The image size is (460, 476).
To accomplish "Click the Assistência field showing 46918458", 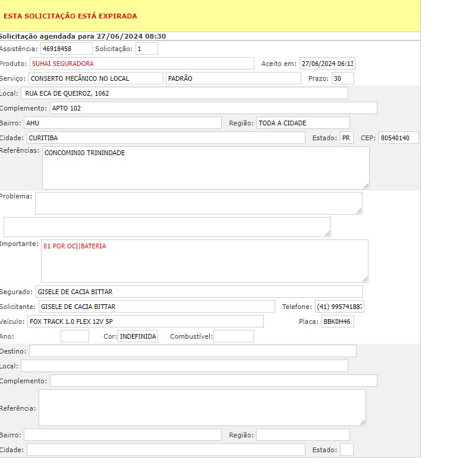I will [x=66, y=49].
